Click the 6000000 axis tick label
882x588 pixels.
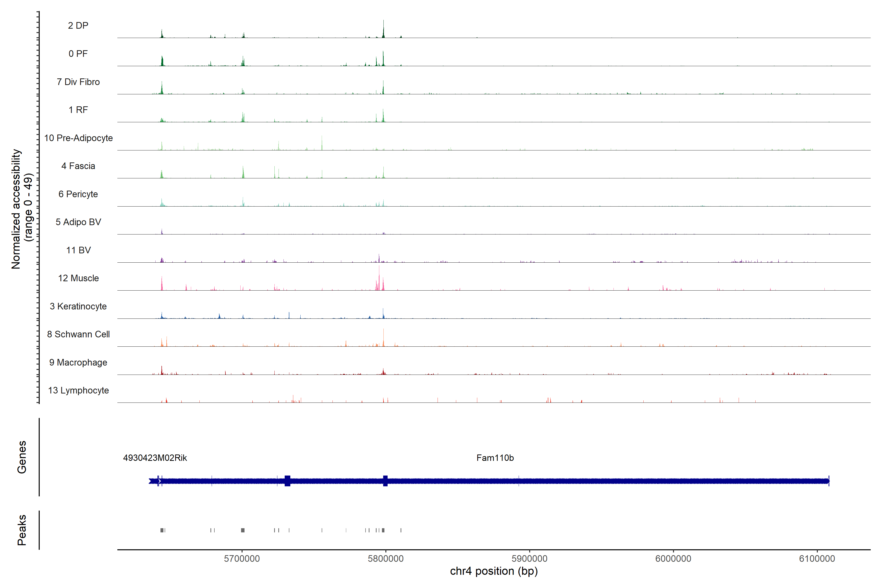(673, 558)
